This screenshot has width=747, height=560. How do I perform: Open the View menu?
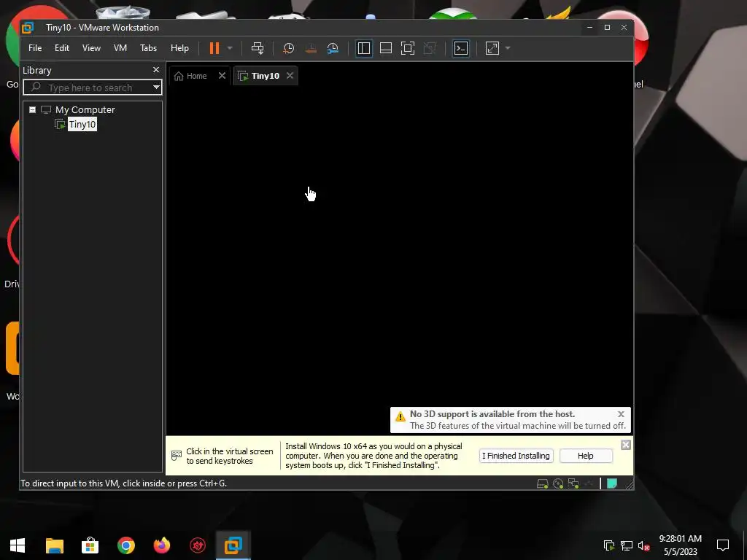point(91,48)
